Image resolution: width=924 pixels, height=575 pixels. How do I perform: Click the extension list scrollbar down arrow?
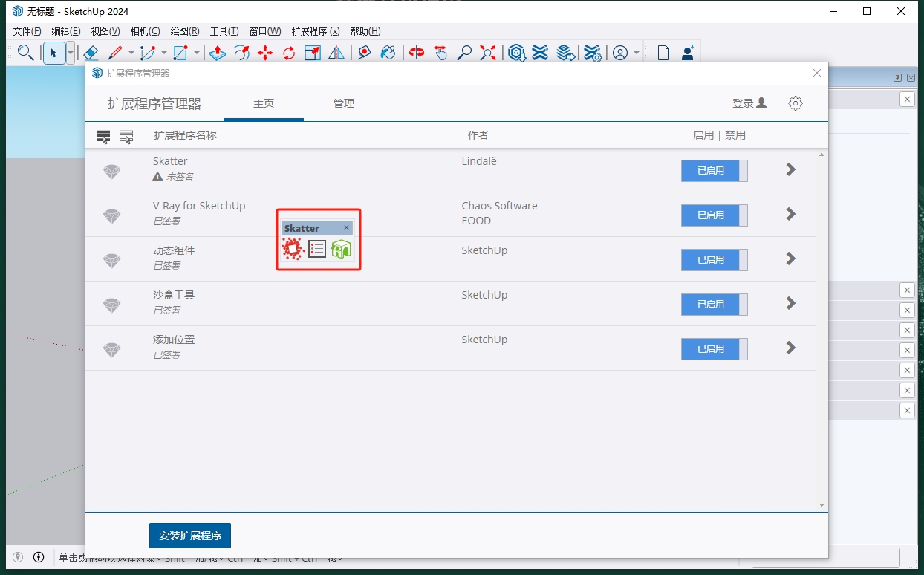coord(821,505)
